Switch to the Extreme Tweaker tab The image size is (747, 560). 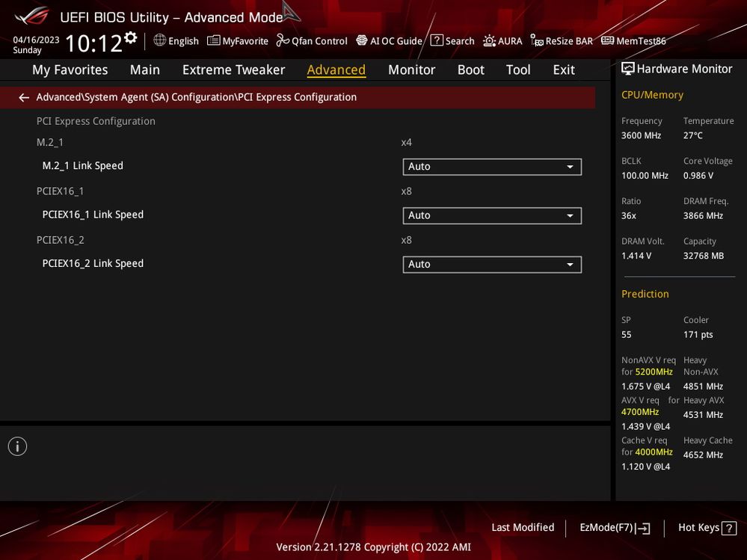[x=233, y=70]
